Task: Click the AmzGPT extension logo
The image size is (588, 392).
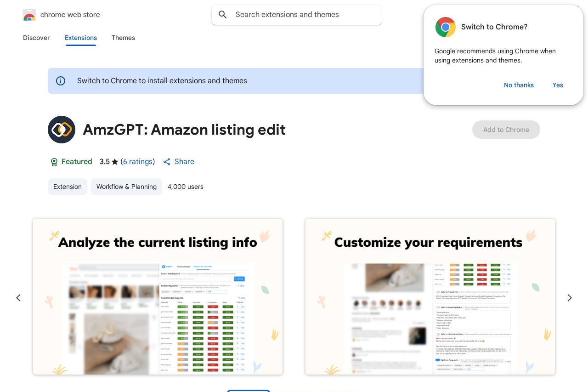Action: (x=62, y=130)
